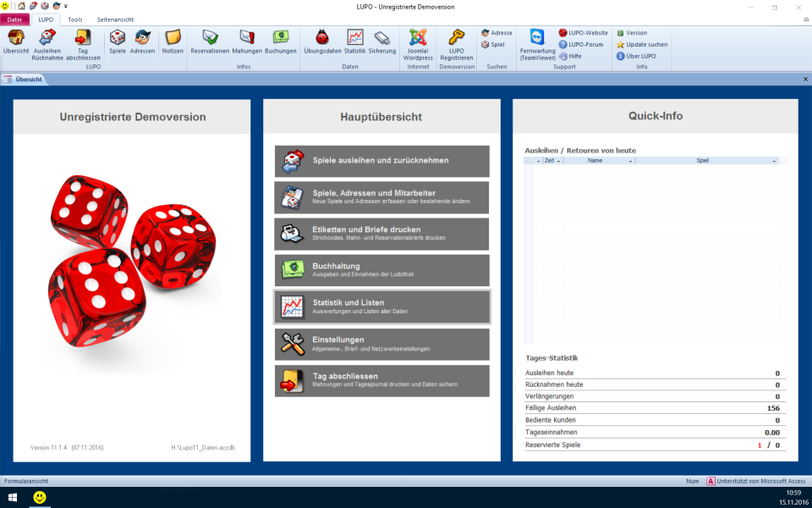Click the Microsoft Access status bar icon

pos(711,481)
